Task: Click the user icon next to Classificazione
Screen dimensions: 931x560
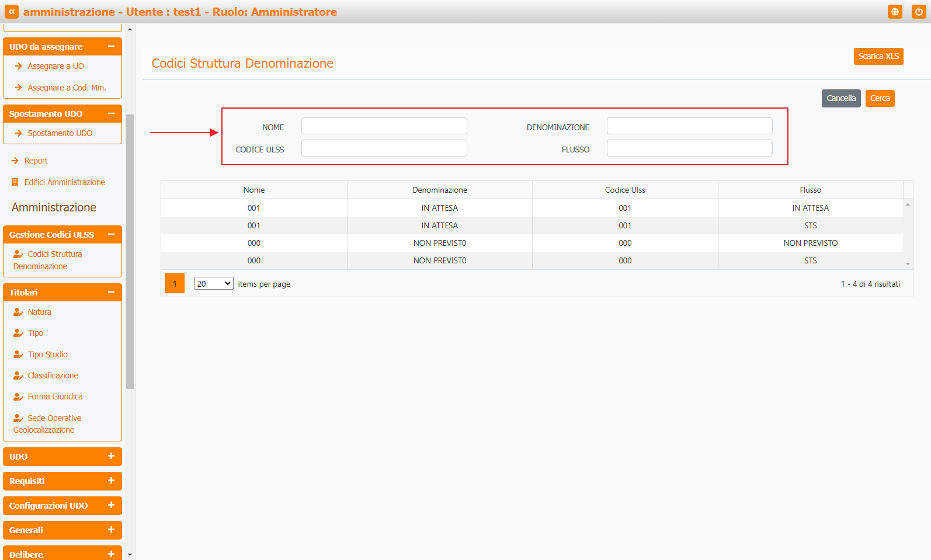Action: point(18,375)
